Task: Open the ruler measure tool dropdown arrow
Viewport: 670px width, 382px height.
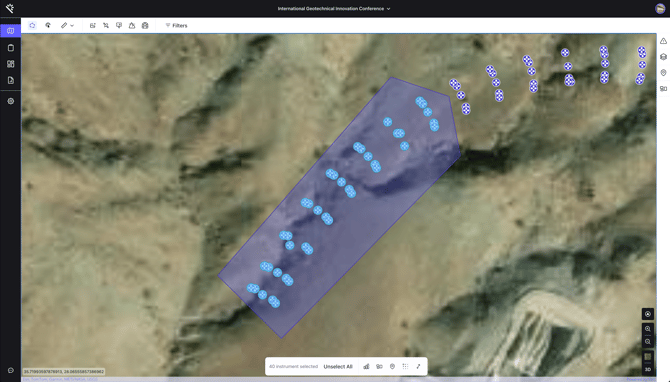Action: pyautogui.click(x=72, y=26)
